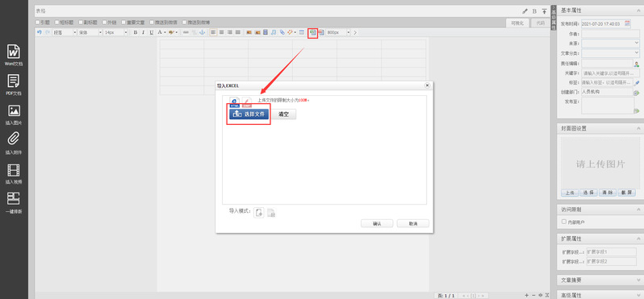The width and height of the screenshot is (644, 299).
Task: Click the 选择文件 upload button
Action: click(249, 114)
